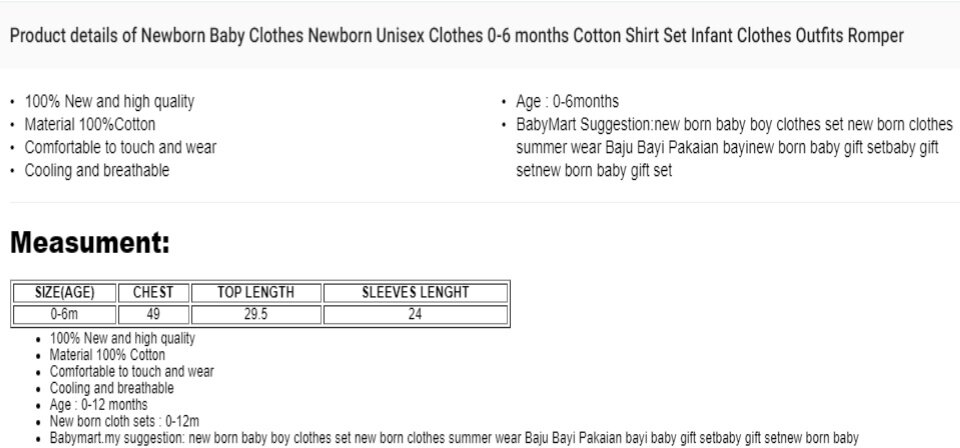The height and width of the screenshot is (448, 960).
Task: Select the SIZE(AGE) table header cell
Action: [64, 293]
